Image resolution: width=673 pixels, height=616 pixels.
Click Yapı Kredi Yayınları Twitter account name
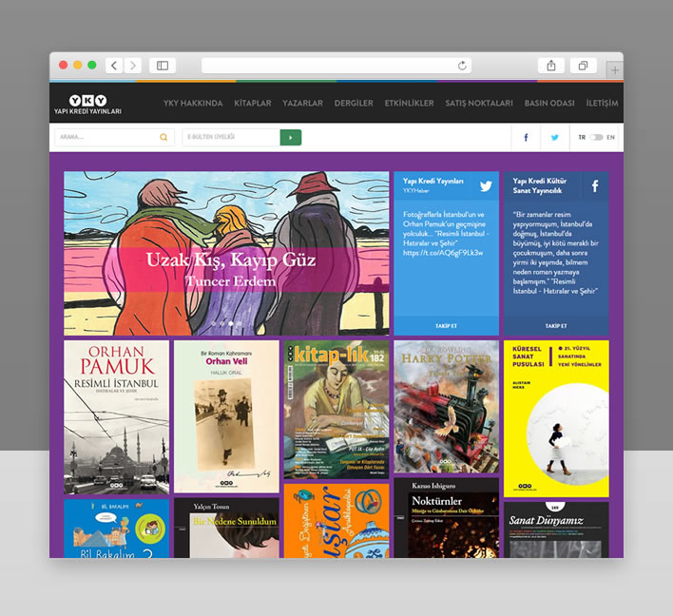[433, 182]
